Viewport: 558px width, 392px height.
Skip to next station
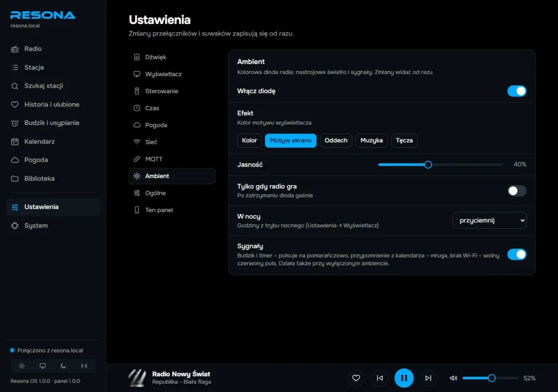coord(428,378)
